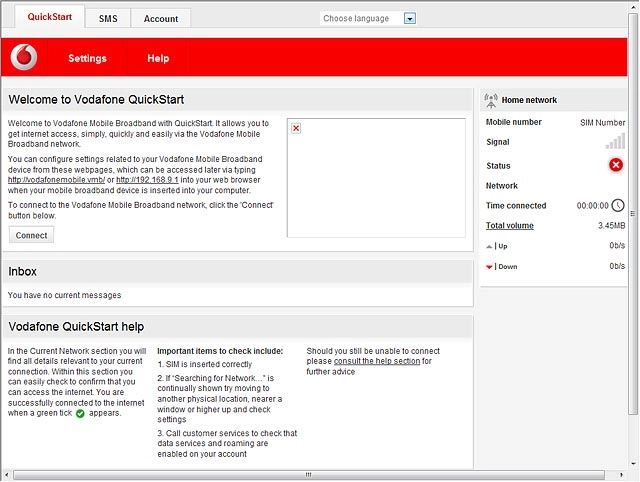
Task: Click the horizontal scrollbar left arrow
Action: pos(7,475)
